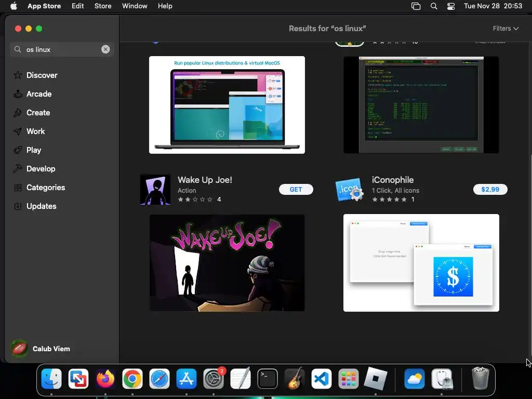
Task: View the iConophile screenshot preview
Action: pyautogui.click(x=421, y=262)
